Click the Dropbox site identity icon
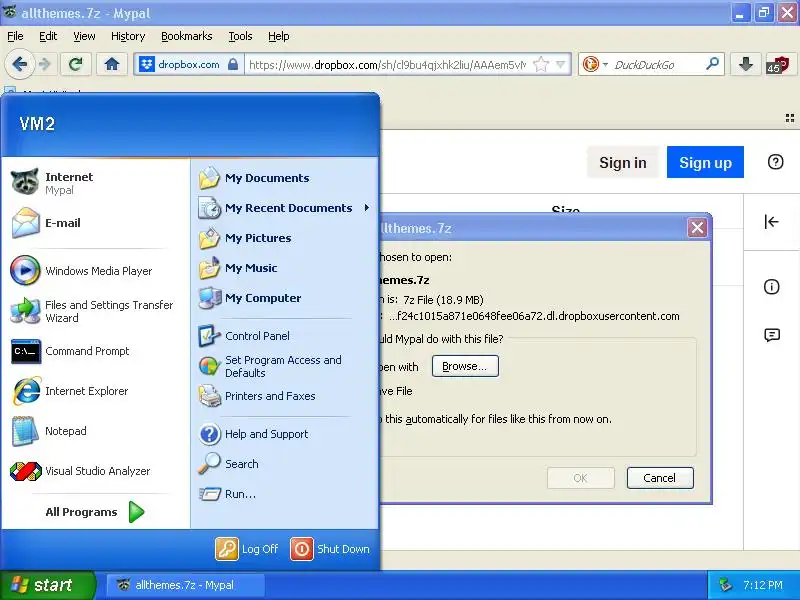 click(147, 64)
